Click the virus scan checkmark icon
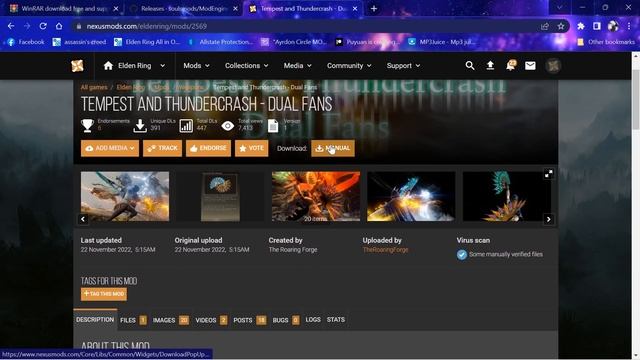 462,255
